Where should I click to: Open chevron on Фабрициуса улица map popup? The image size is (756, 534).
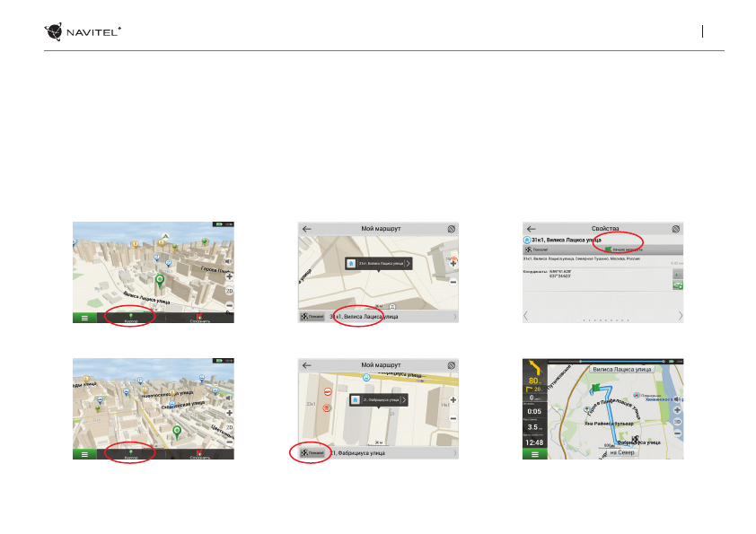point(404,400)
